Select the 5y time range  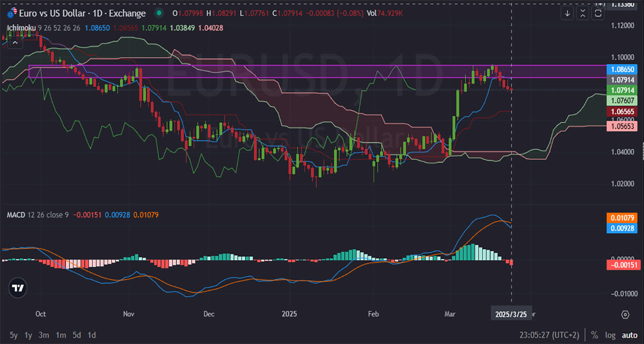pos(14,335)
